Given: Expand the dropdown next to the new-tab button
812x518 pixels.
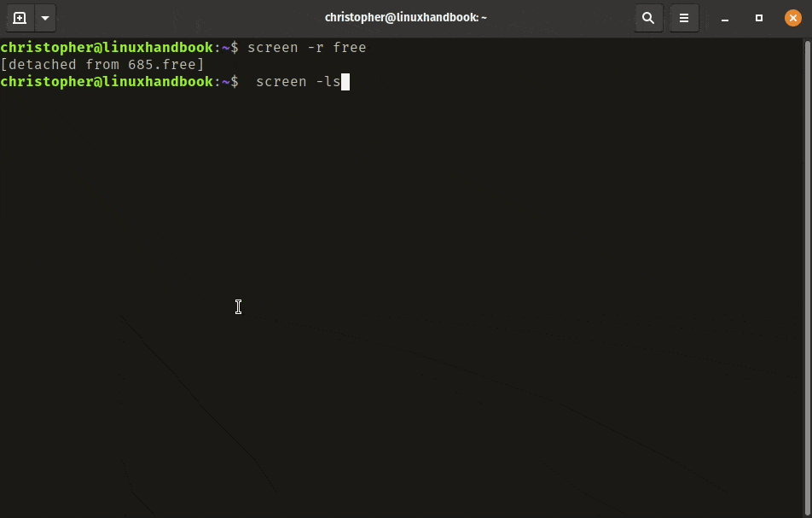Looking at the screenshot, I should point(44,17).
